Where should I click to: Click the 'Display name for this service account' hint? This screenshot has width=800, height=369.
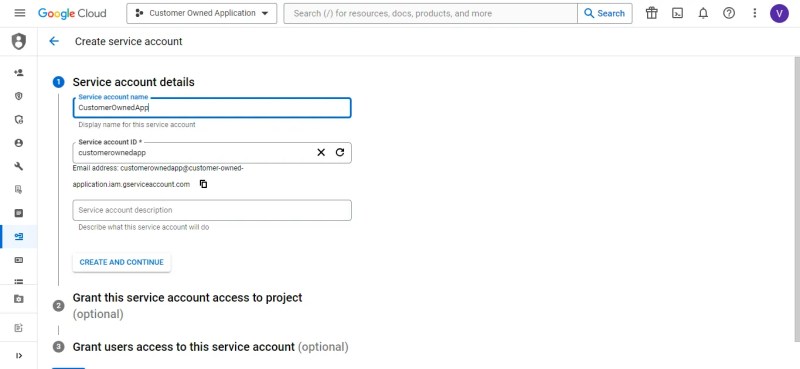[137, 125]
